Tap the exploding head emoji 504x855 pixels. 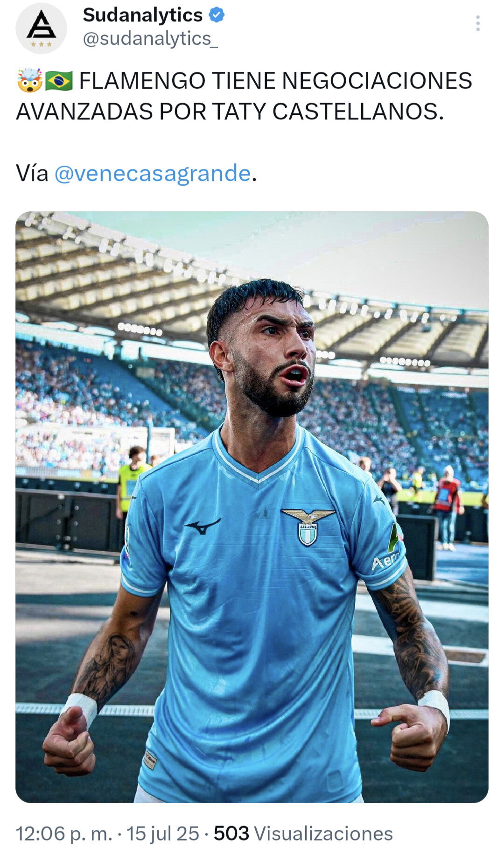(30, 81)
